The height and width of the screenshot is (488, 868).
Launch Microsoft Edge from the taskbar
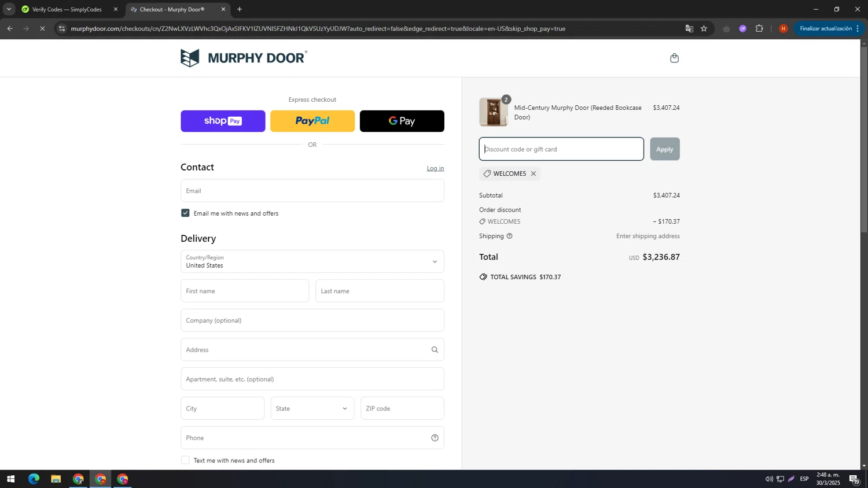pyautogui.click(x=34, y=479)
